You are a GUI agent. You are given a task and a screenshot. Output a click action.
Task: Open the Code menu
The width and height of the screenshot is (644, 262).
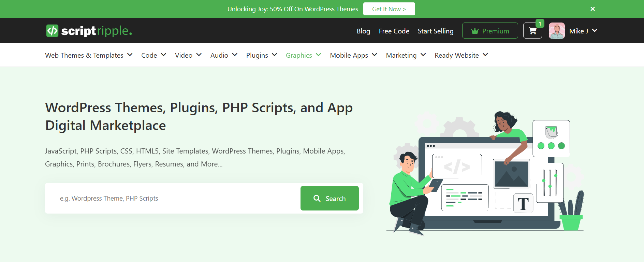pos(149,55)
